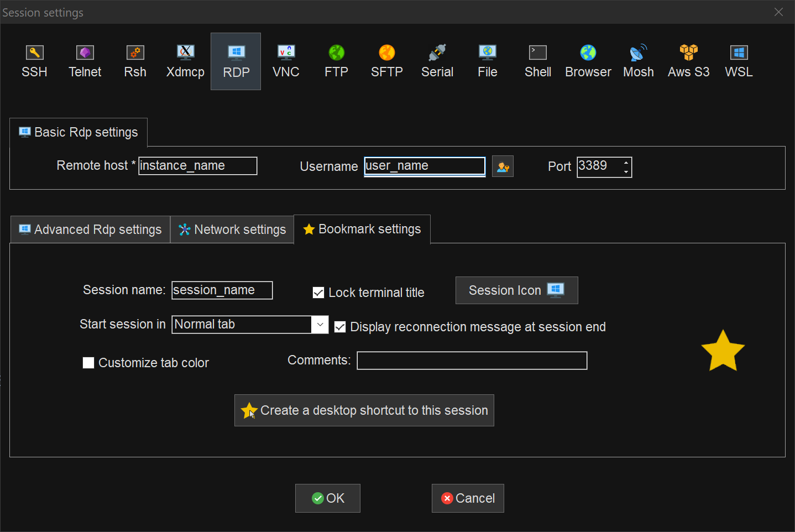Open the Start session in dropdown
The width and height of the screenshot is (795, 532).
320,325
